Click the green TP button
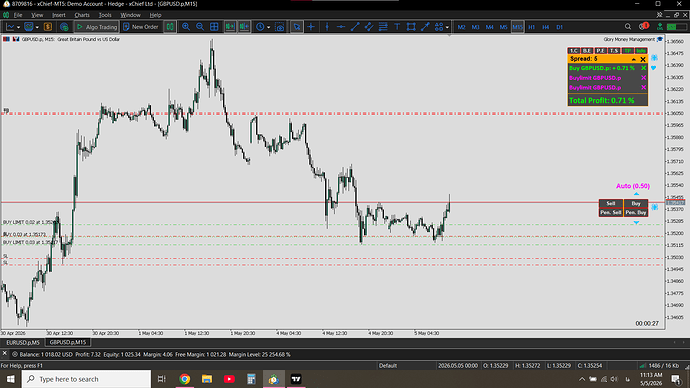Screen dimensions: 690x388 tap(628, 51)
